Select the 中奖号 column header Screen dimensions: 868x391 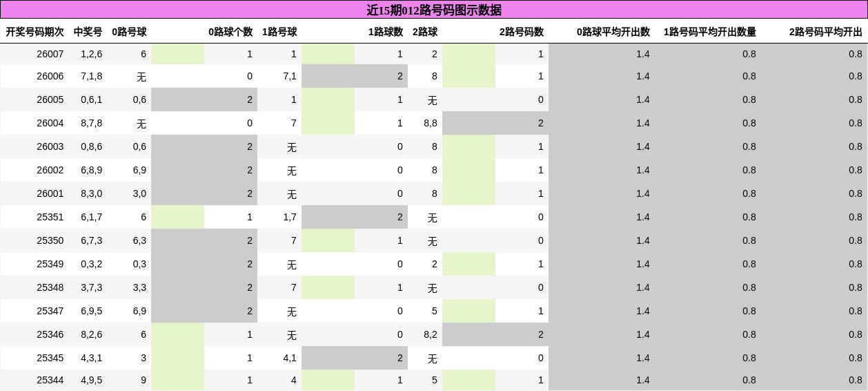(88, 32)
